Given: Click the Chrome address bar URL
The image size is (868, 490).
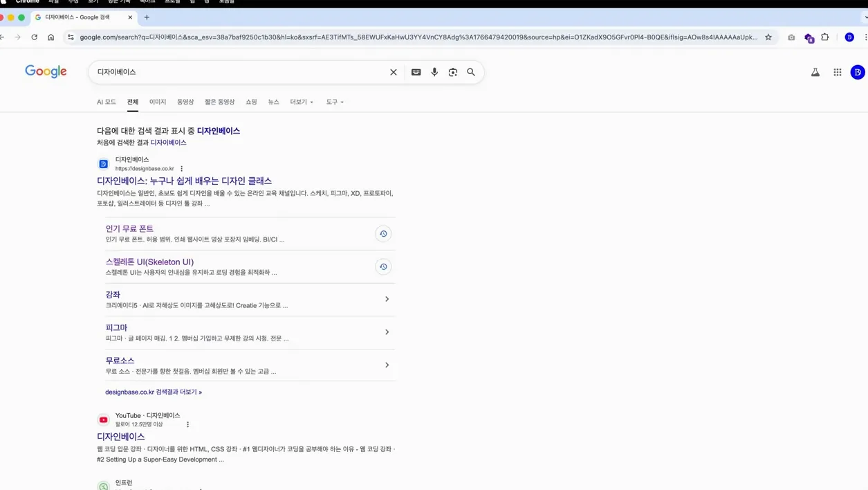Looking at the screenshot, I should (418, 37).
